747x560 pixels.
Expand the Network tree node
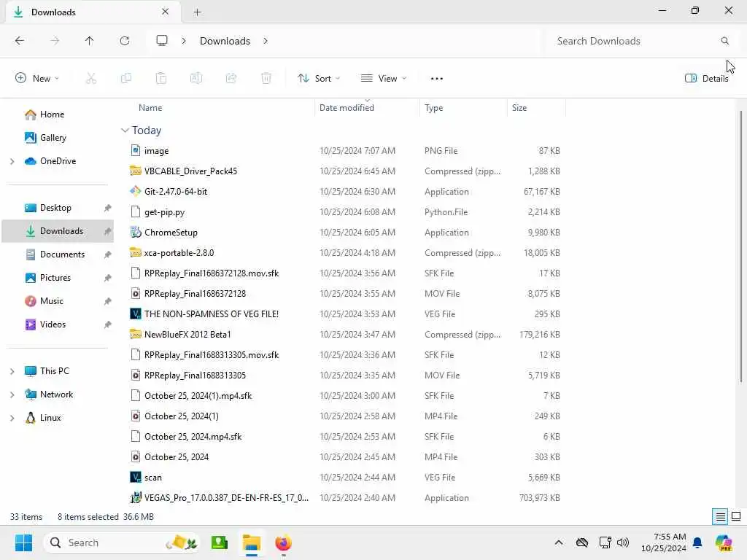[x=12, y=394]
